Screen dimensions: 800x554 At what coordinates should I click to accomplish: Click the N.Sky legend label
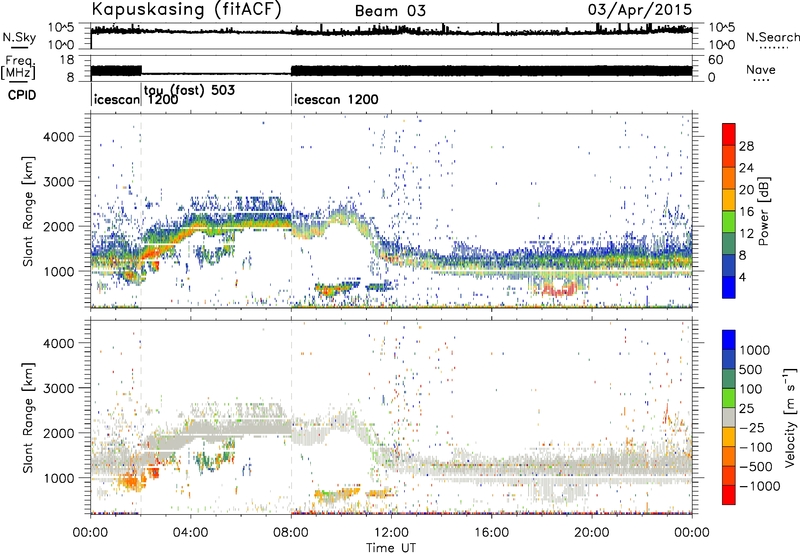(19, 37)
